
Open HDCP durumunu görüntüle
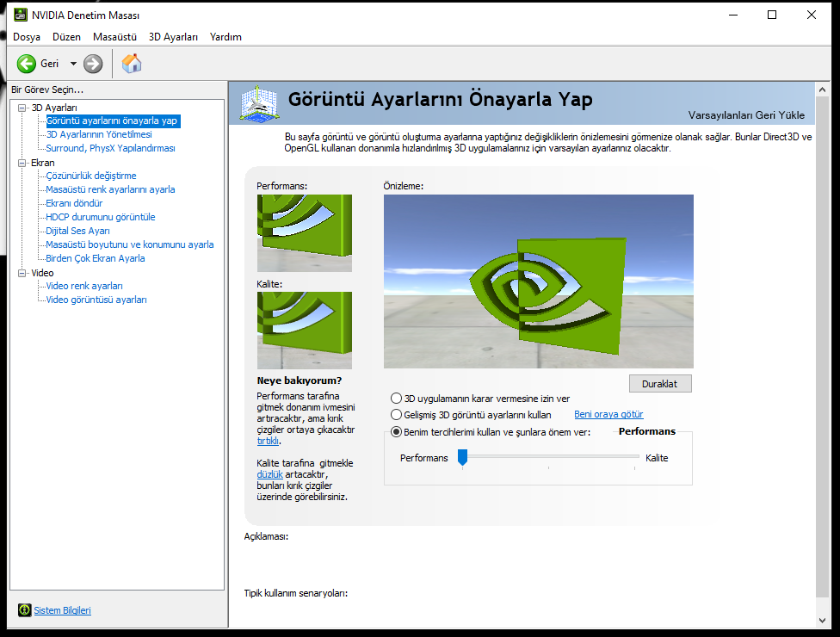click(100, 217)
